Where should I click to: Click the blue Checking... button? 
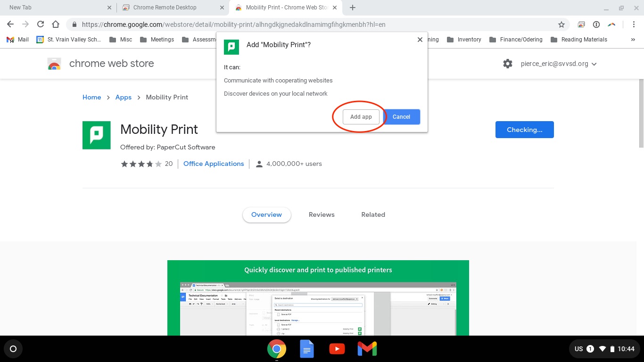click(x=524, y=130)
